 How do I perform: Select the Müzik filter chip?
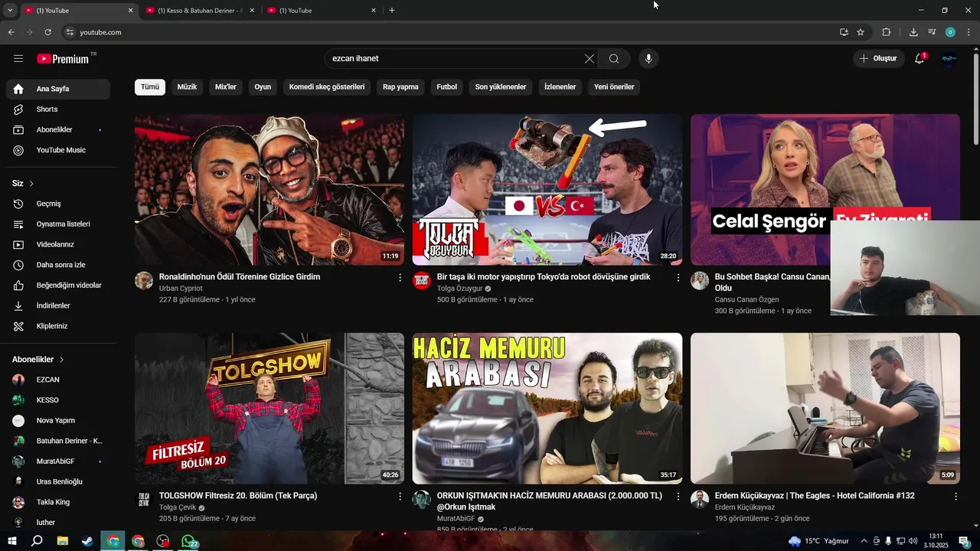tap(188, 87)
